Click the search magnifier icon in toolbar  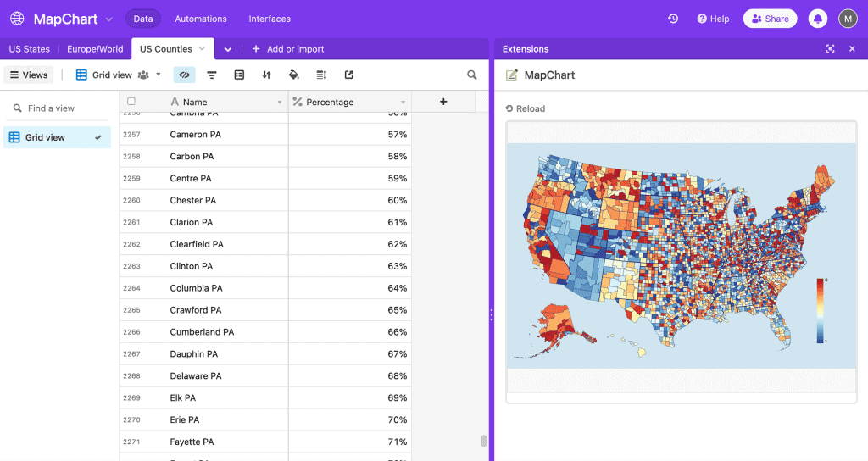(x=471, y=75)
